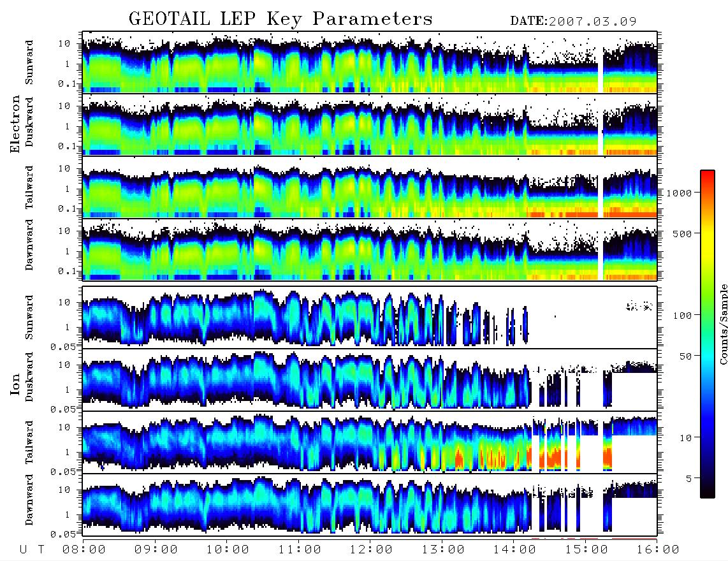Viewport: 728px width, 561px height.
Task: Click the rainbow color scale bar
Action: [708, 334]
